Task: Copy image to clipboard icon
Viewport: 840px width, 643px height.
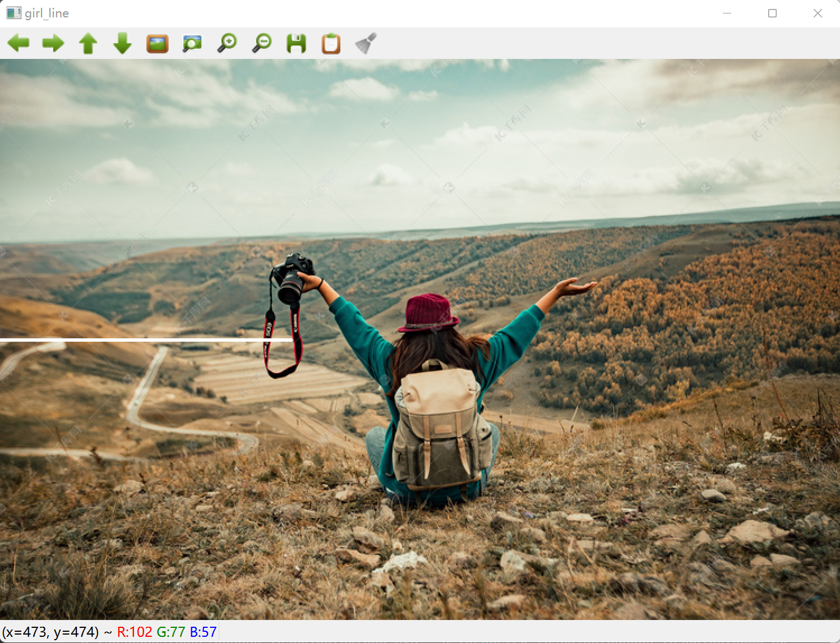Action: 331,43
